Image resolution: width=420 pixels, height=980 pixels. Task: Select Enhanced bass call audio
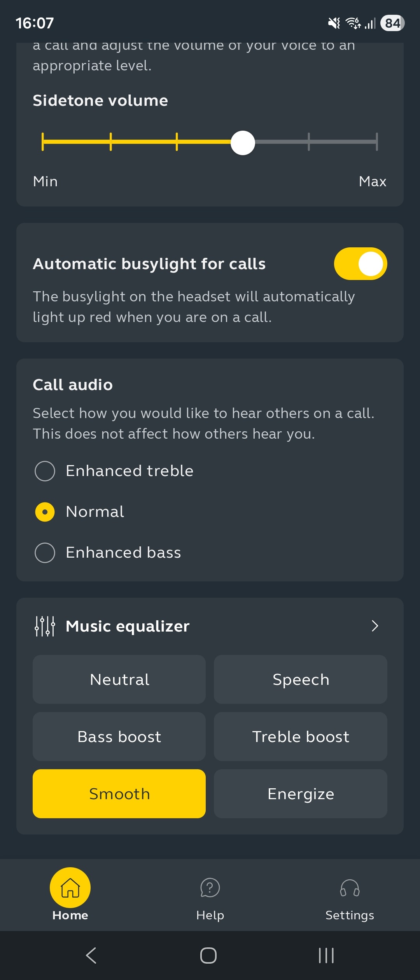coord(45,553)
